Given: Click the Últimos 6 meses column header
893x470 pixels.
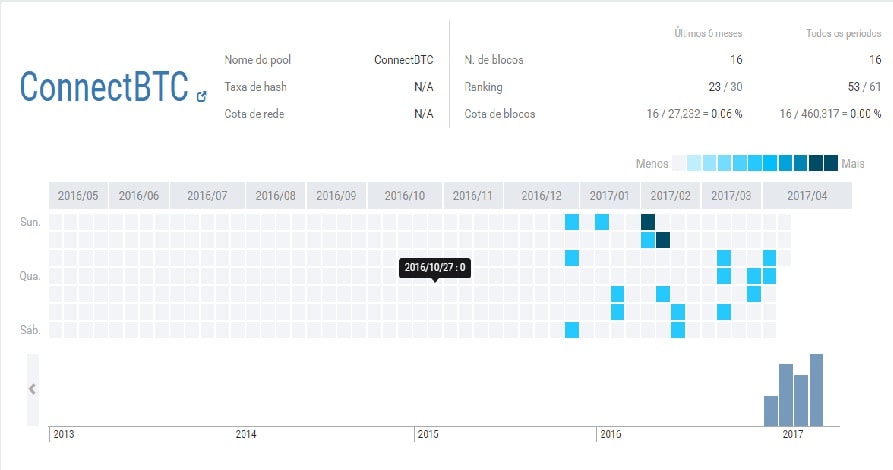Looking at the screenshot, I should tap(707, 34).
